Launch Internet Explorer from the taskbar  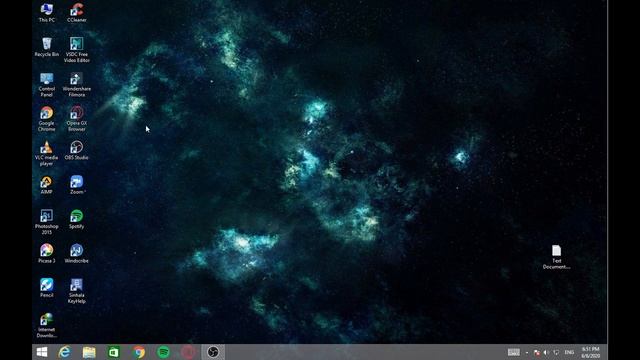pos(64,352)
